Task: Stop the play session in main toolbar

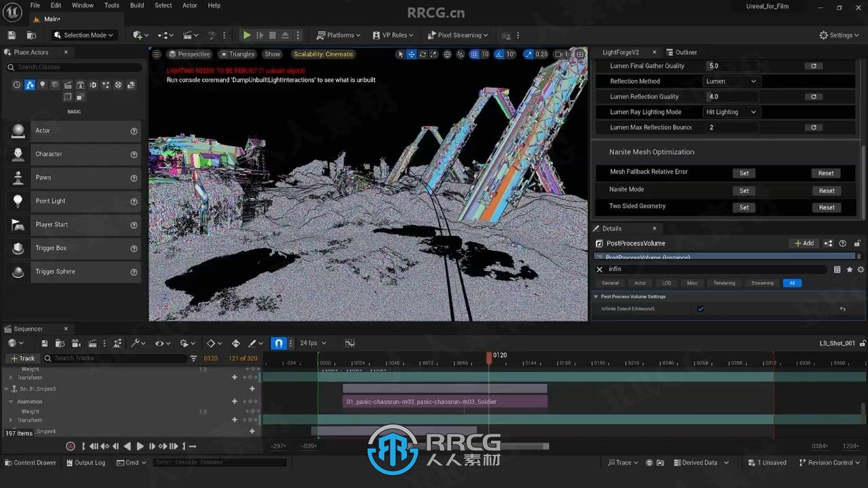Action: (x=273, y=35)
